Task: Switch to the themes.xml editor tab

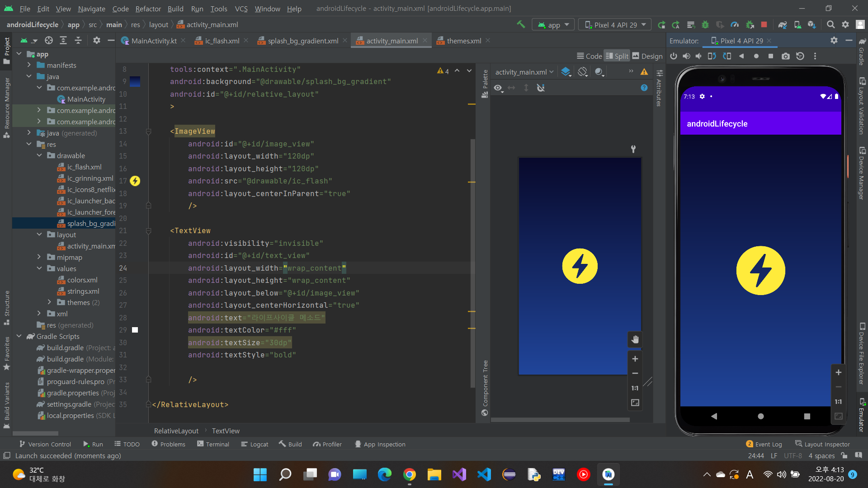Action: pos(463,41)
